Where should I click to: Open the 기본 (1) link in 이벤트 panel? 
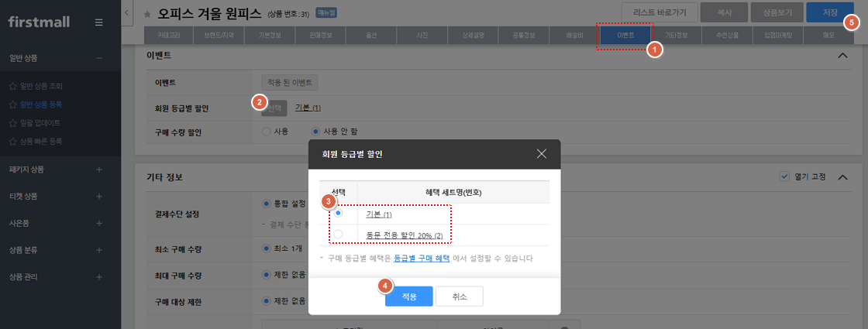[308, 108]
